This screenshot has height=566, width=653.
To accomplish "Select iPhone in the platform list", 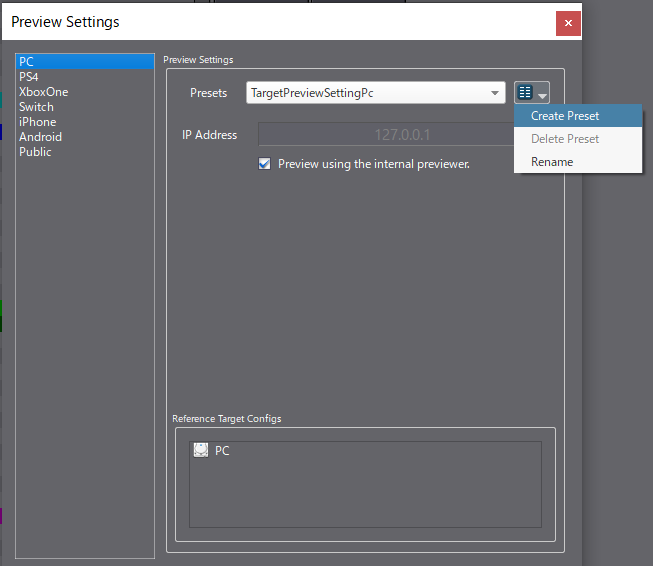I will (x=85, y=122).
